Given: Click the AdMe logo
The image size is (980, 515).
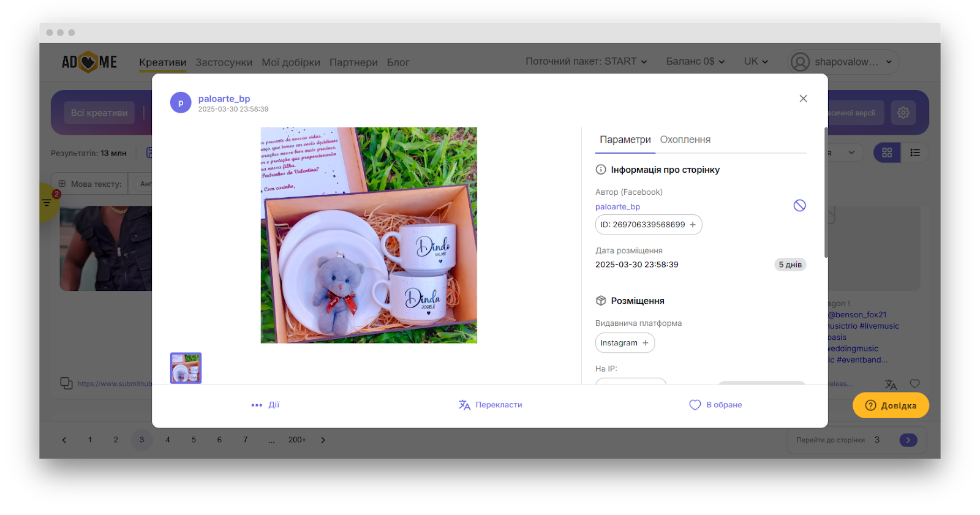Looking at the screenshot, I should pyautogui.click(x=89, y=62).
